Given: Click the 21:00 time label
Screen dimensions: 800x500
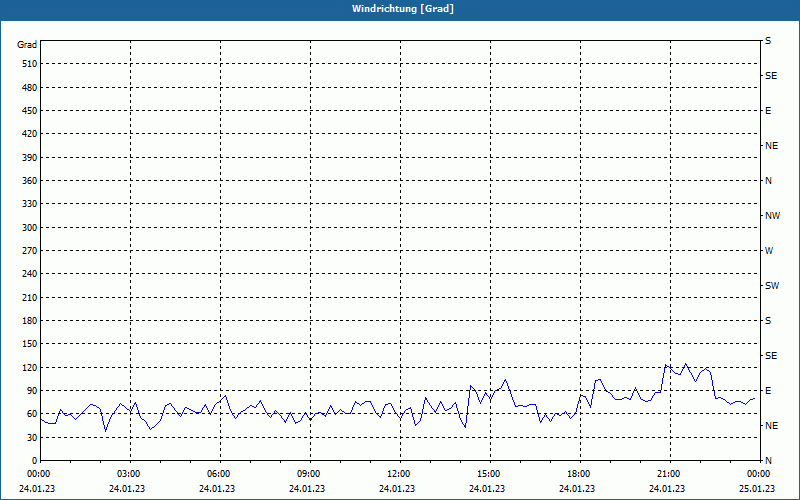Looking at the screenshot, I should [668, 474].
